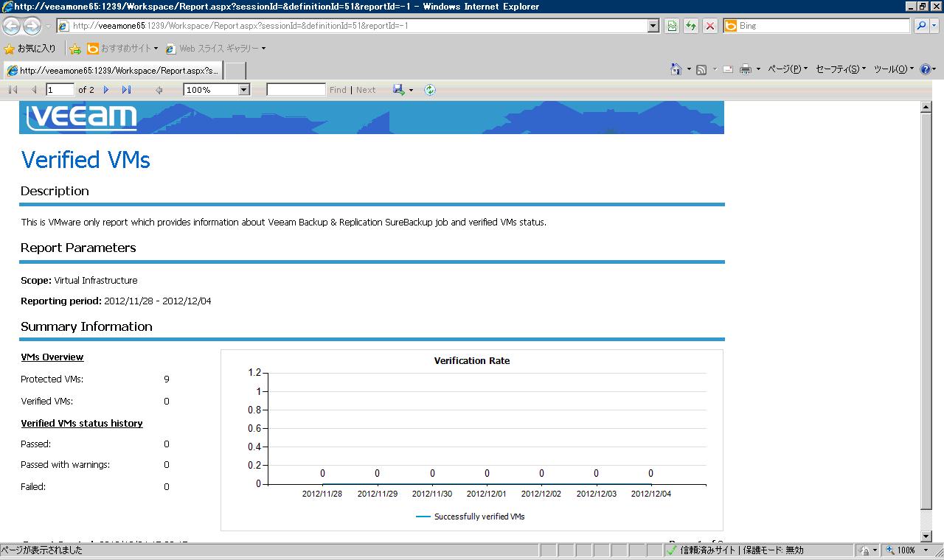The width and height of the screenshot is (944, 560).
Task: Click Back to parent report arrow
Action: [x=159, y=90]
